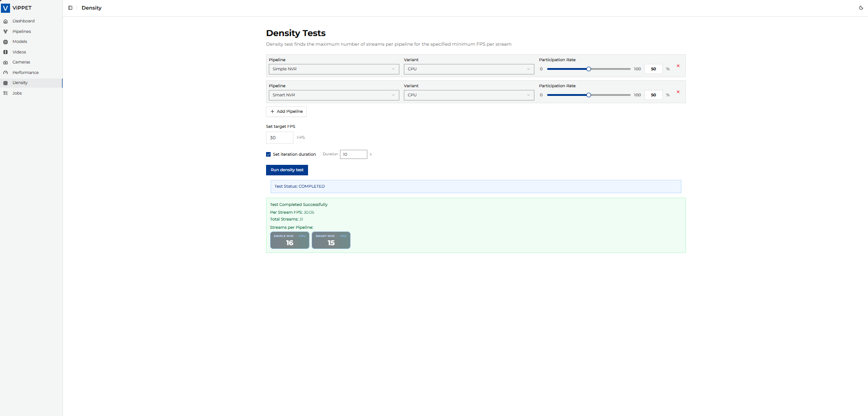
Task: Remove the Smart NVR pipeline row
Action: pyautogui.click(x=678, y=91)
